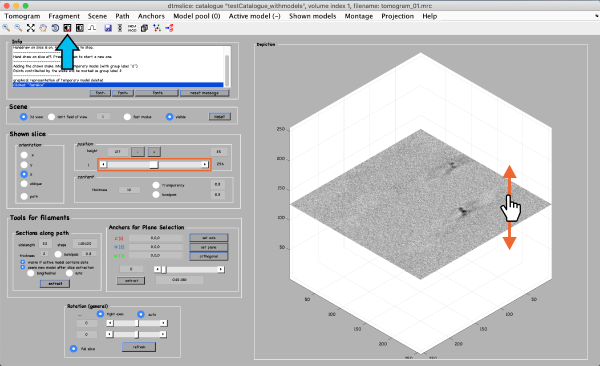Select the x orientation radio button
Viewport: 600px width, 366px height.
(24, 155)
